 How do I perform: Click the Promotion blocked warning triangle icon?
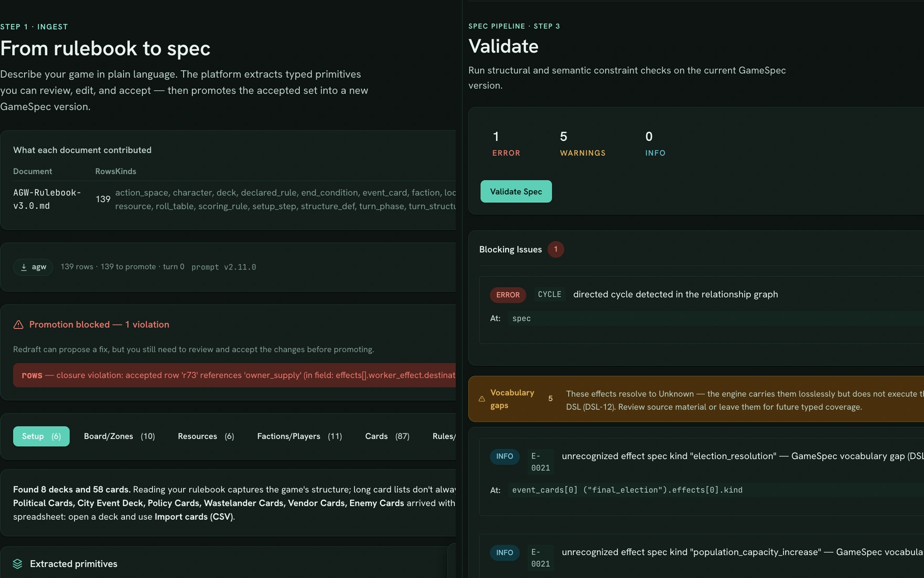click(18, 325)
